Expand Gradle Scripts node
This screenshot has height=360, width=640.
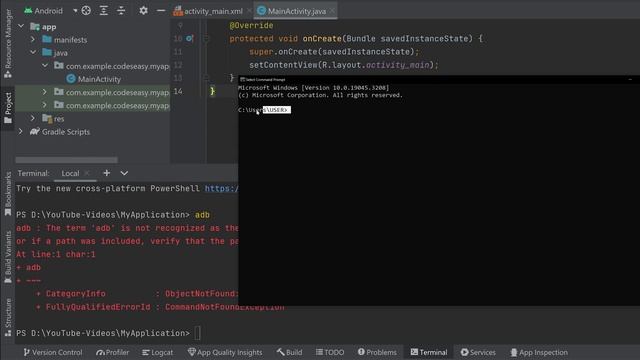21,131
